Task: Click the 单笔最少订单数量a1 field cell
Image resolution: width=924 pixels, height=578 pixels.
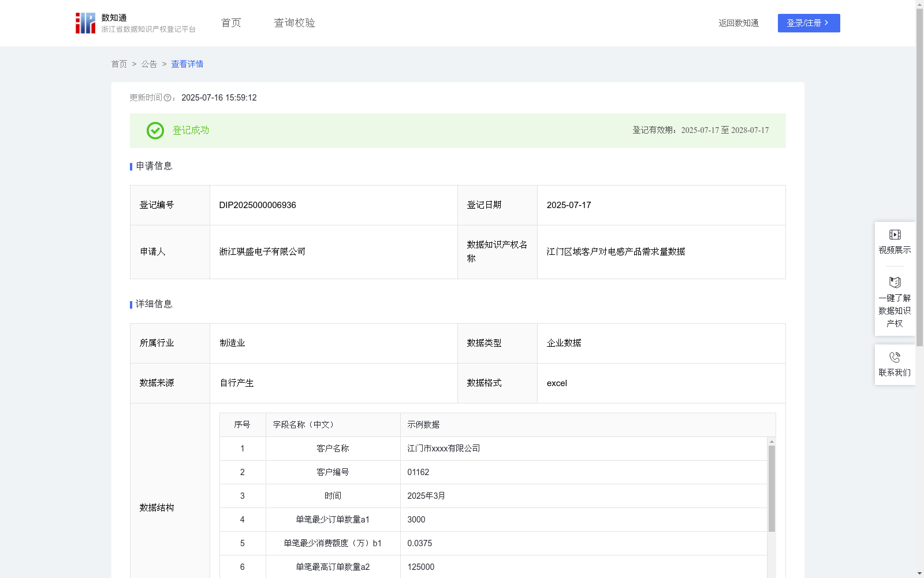Action: [x=333, y=520]
